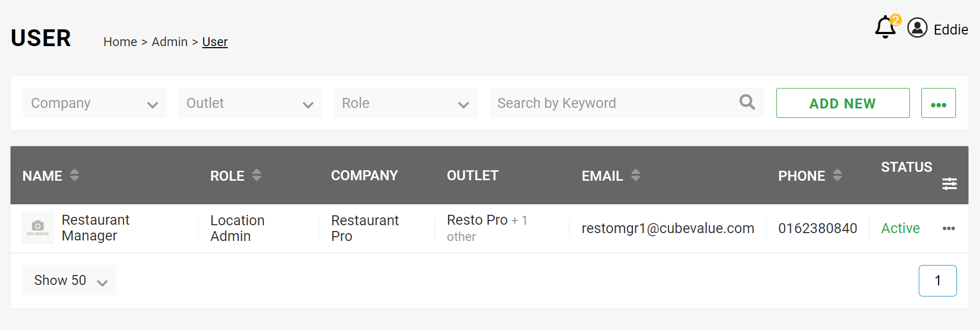
Task: Sort users using the EMAIL sort icon
Action: [636, 175]
